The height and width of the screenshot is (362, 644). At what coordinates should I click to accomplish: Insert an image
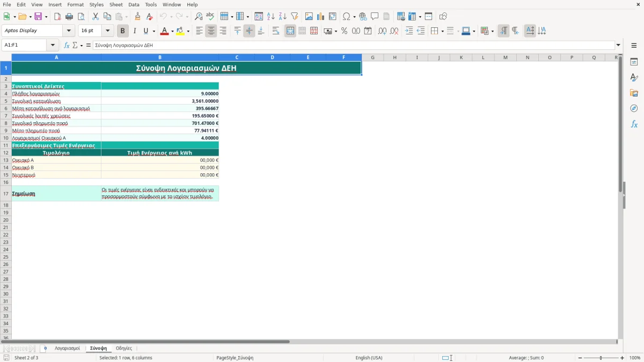(309, 17)
